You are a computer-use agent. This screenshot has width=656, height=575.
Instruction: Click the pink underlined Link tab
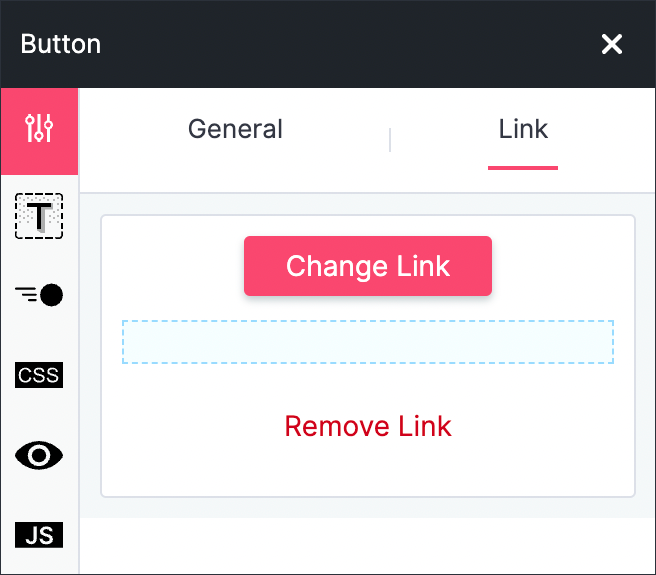coord(523,129)
